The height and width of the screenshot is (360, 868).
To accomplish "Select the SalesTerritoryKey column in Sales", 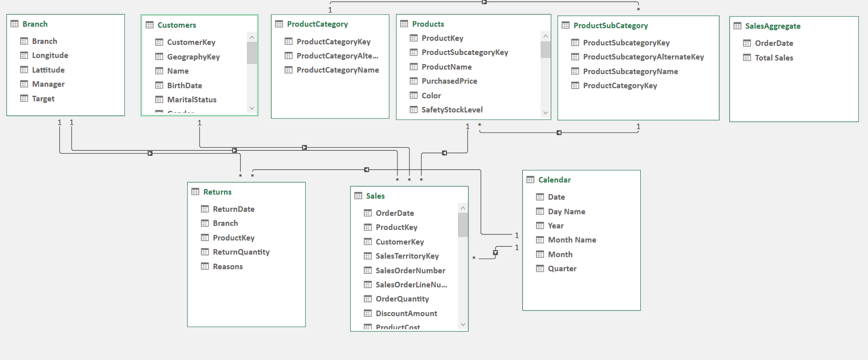I will (x=407, y=256).
